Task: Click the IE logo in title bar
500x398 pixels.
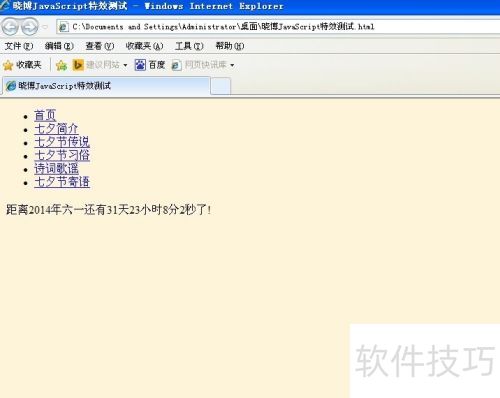Action: point(5,6)
